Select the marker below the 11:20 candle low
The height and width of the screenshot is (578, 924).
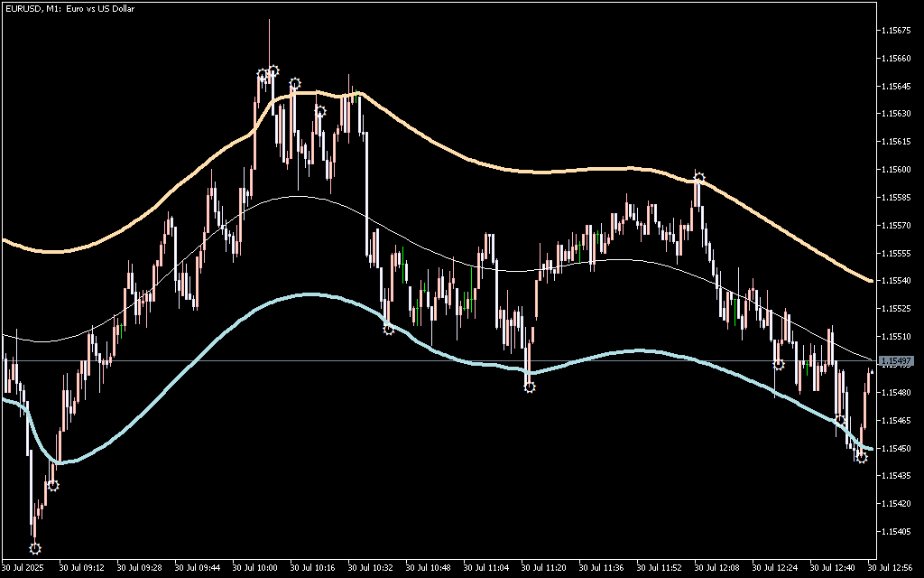(530, 387)
